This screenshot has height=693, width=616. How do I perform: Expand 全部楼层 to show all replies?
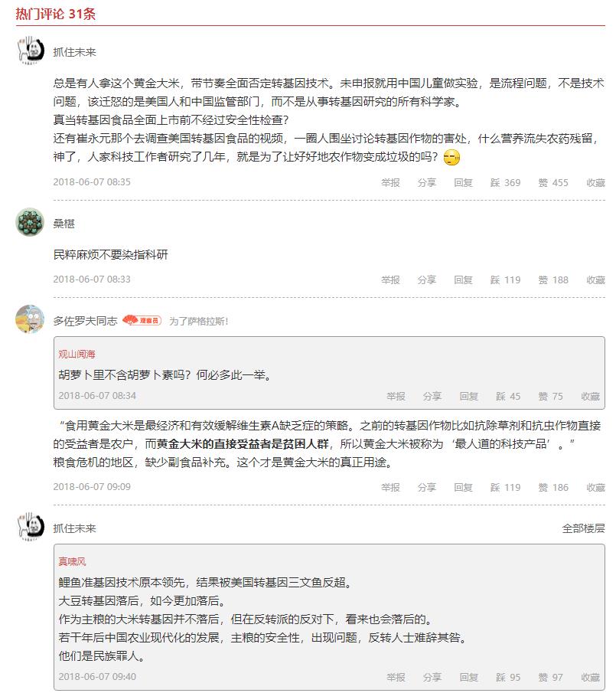(x=583, y=528)
